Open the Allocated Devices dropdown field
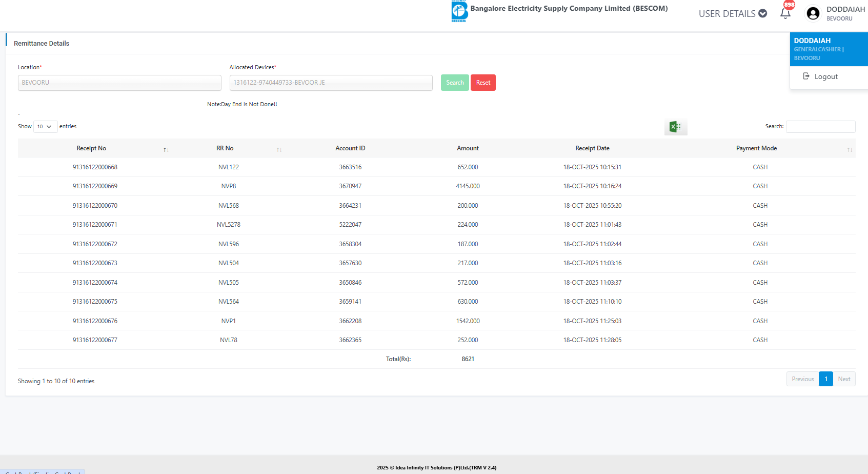868x474 pixels. click(331, 83)
